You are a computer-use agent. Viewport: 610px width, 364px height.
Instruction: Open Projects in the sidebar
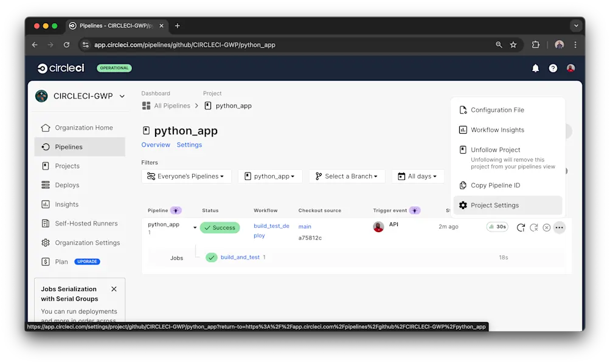point(80,166)
